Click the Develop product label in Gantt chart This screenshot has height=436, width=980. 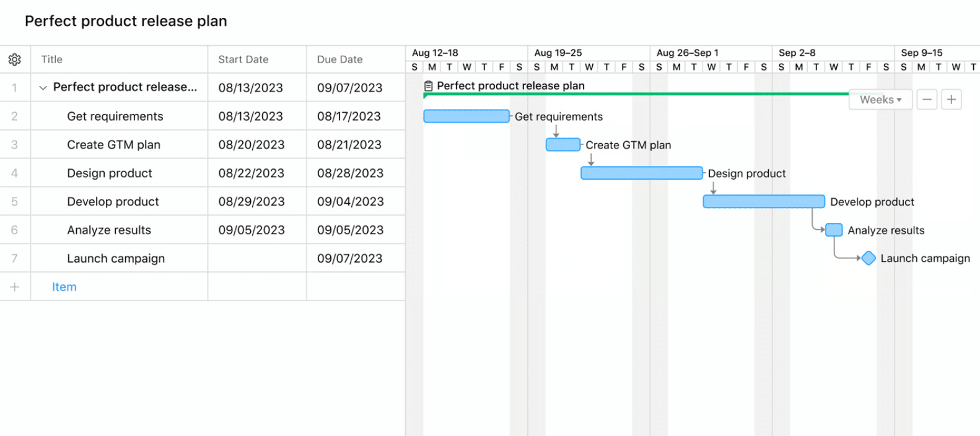[872, 202]
